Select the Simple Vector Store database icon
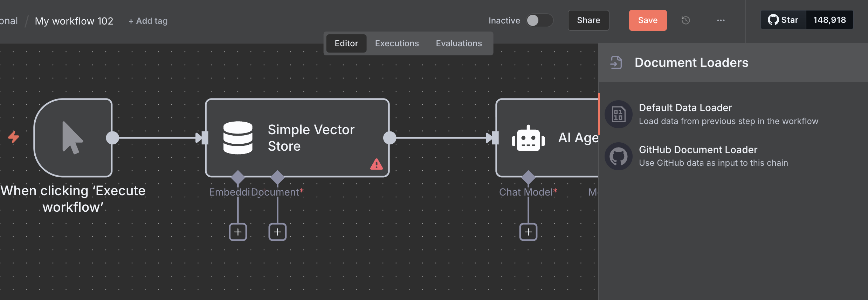The width and height of the screenshot is (868, 300). (x=238, y=138)
